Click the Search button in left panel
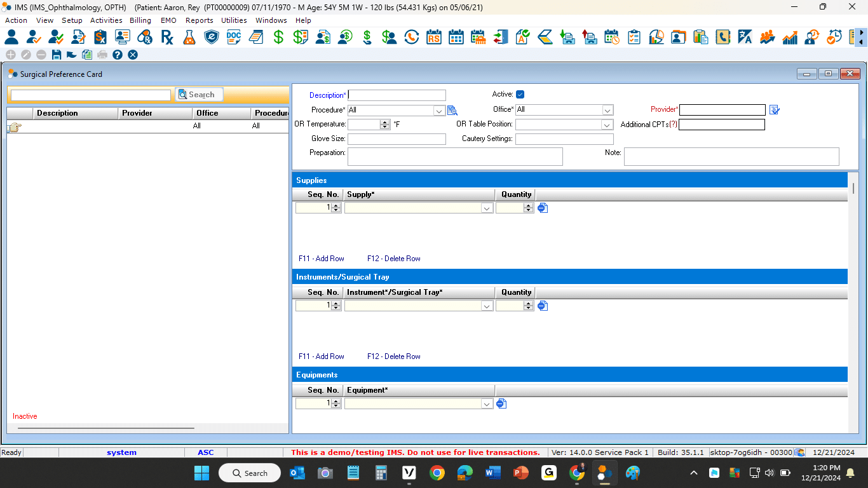The height and width of the screenshot is (488, 868). pos(199,95)
